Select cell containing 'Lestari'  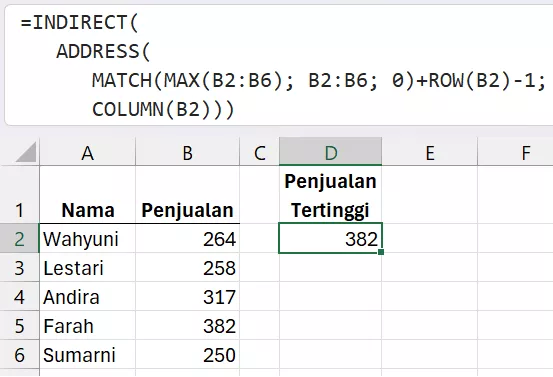87,267
